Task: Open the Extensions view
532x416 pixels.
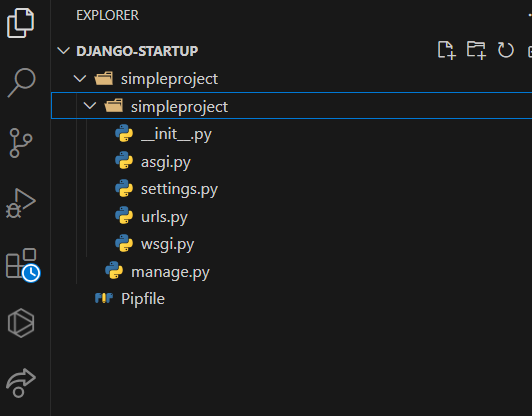Action: point(22,265)
